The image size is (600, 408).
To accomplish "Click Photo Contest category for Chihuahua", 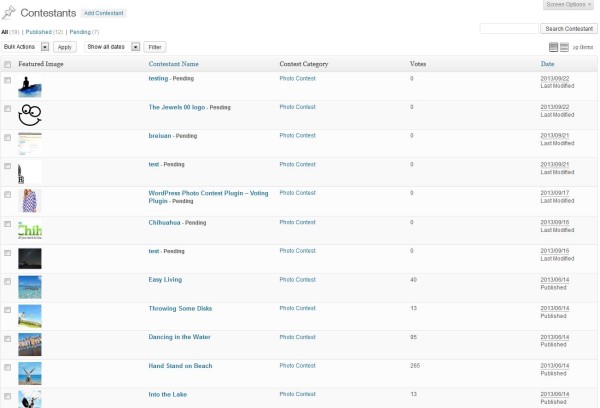I will (297, 222).
